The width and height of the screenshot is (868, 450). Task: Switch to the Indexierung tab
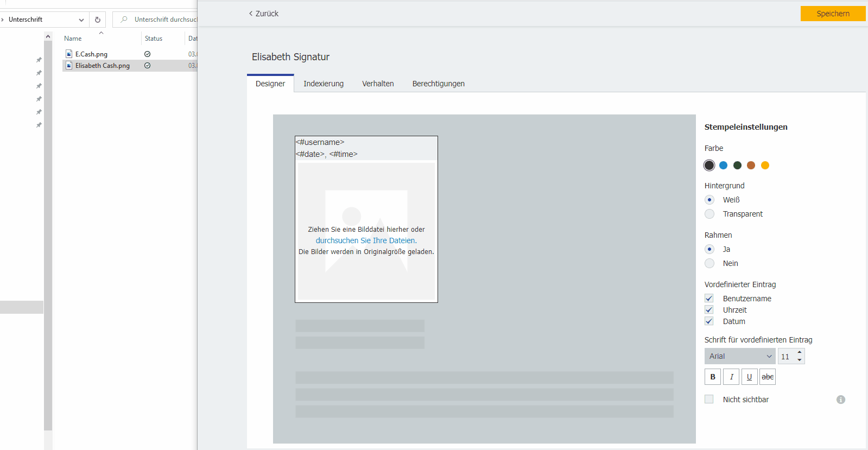[324, 84]
